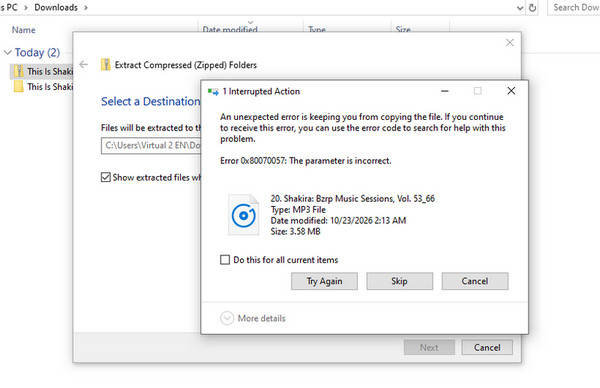Click Downloads in the address breadcrumb
The width and height of the screenshot is (600, 388).
56,7
